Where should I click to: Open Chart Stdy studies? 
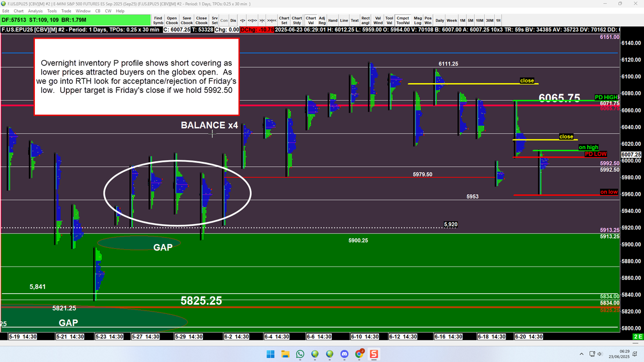click(297, 20)
